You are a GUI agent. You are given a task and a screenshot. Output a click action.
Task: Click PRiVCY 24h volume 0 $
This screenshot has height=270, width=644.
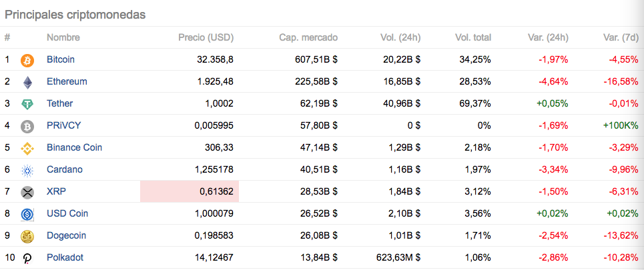(x=414, y=125)
